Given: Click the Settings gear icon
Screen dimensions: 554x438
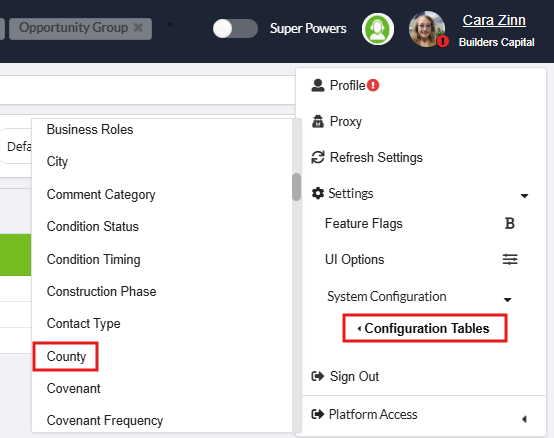Looking at the screenshot, I should (x=318, y=193).
